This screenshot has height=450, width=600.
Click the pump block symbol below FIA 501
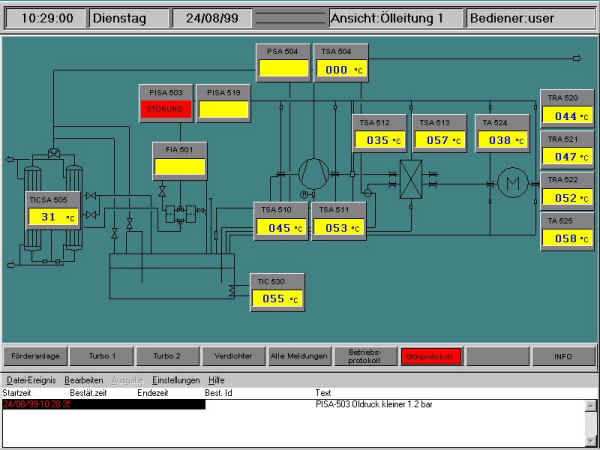click(180, 214)
